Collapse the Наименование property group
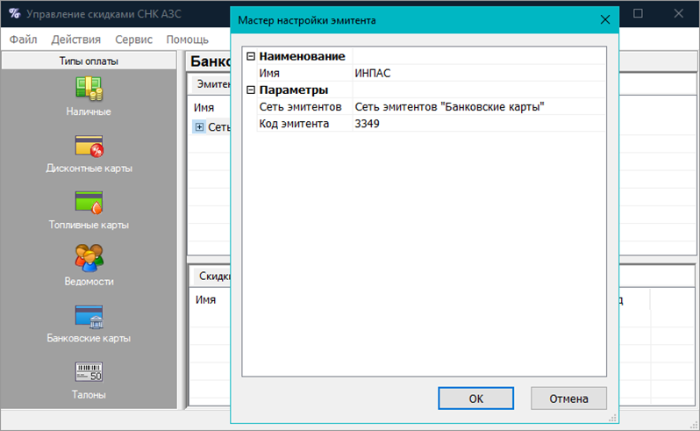 point(250,56)
